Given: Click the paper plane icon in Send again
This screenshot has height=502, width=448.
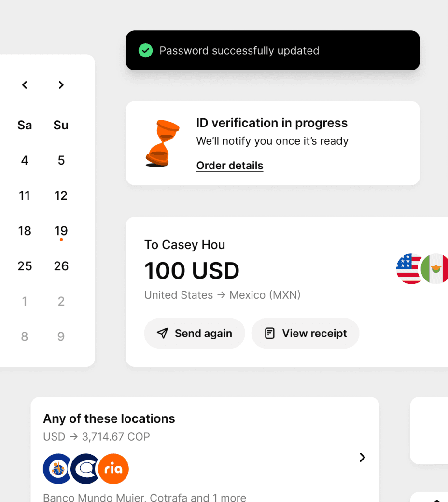Looking at the screenshot, I should click(x=163, y=333).
